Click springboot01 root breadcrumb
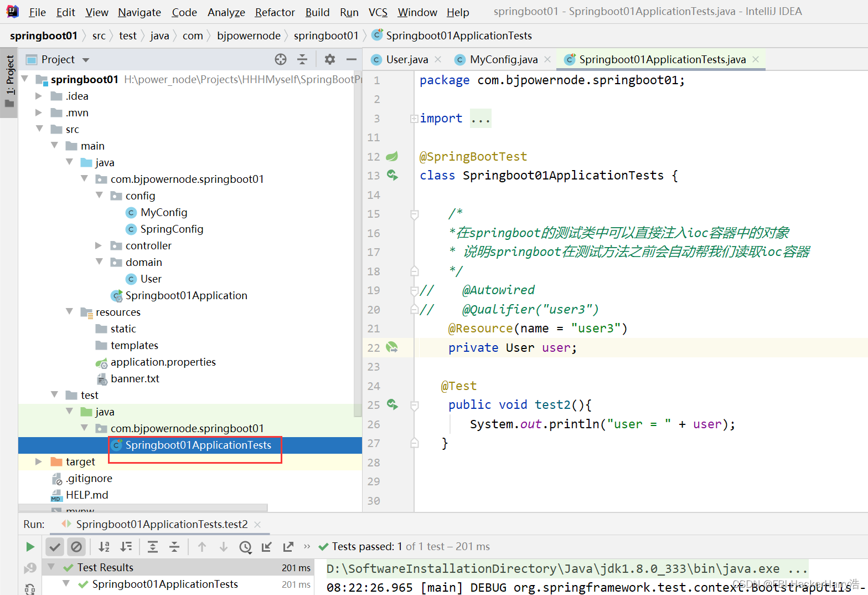868x595 pixels. coord(44,36)
